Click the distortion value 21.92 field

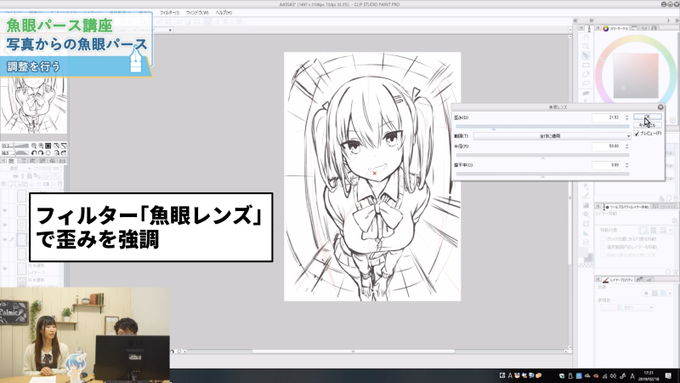click(x=606, y=118)
